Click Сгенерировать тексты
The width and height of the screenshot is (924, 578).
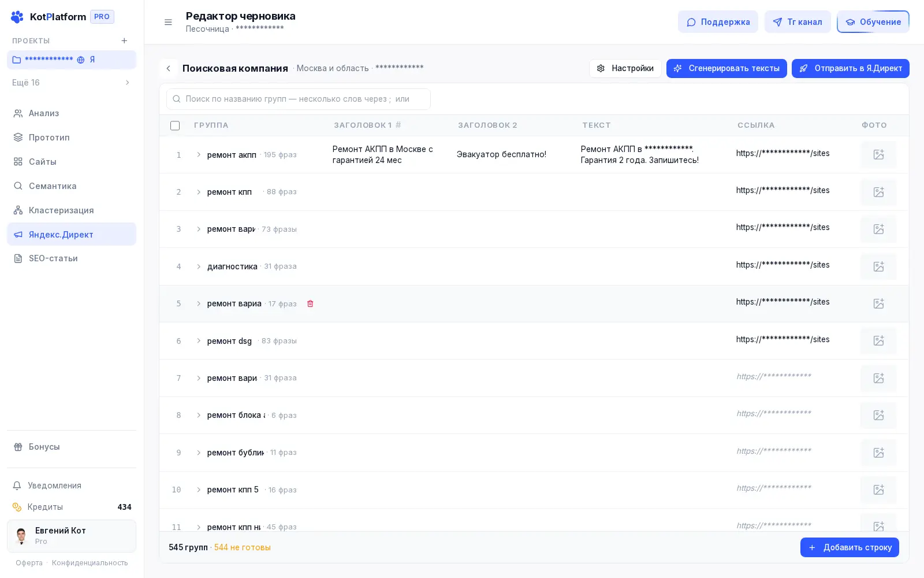726,68
